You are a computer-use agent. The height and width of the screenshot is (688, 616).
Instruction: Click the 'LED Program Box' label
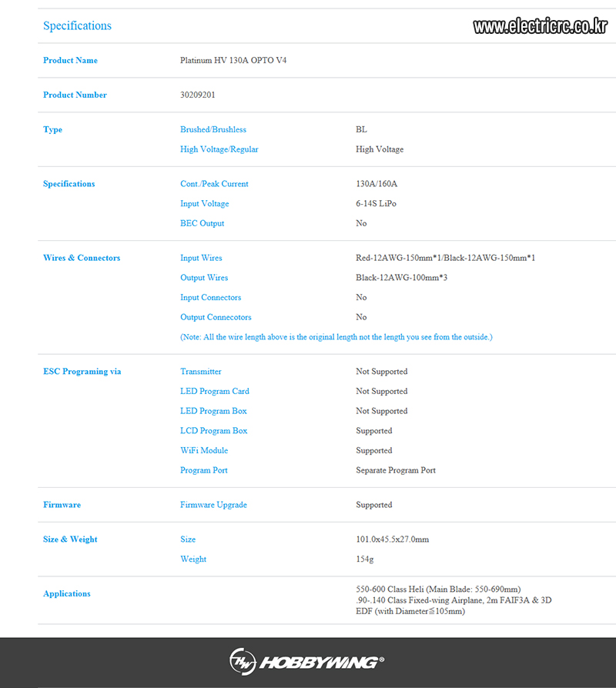click(213, 411)
